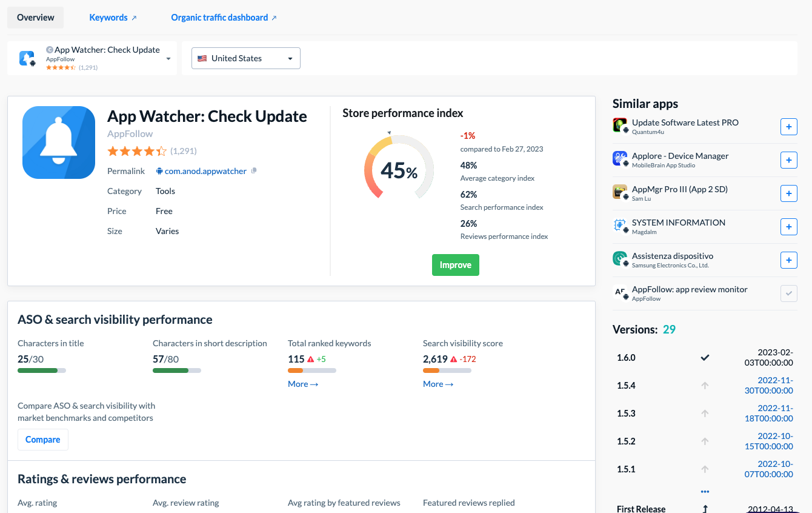This screenshot has width=812, height=513.
Task: Click the versions count 29
Action: coord(669,330)
